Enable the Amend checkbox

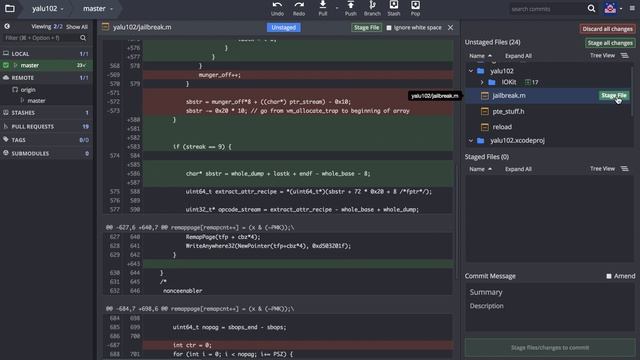click(609, 276)
